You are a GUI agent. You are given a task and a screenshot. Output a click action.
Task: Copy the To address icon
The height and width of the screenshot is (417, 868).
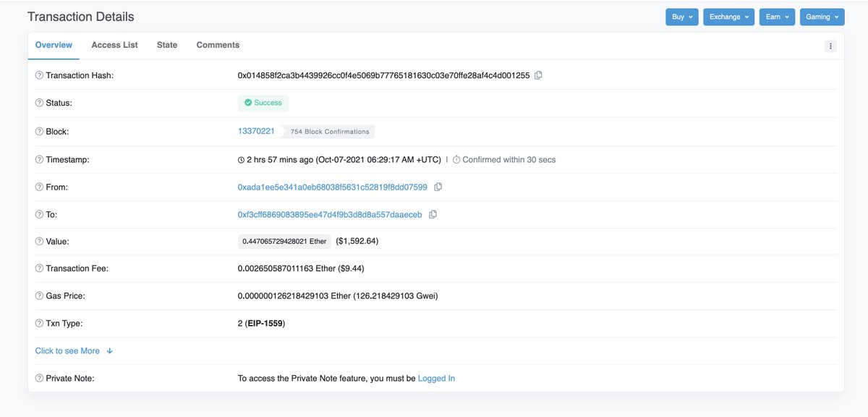(433, 214)
